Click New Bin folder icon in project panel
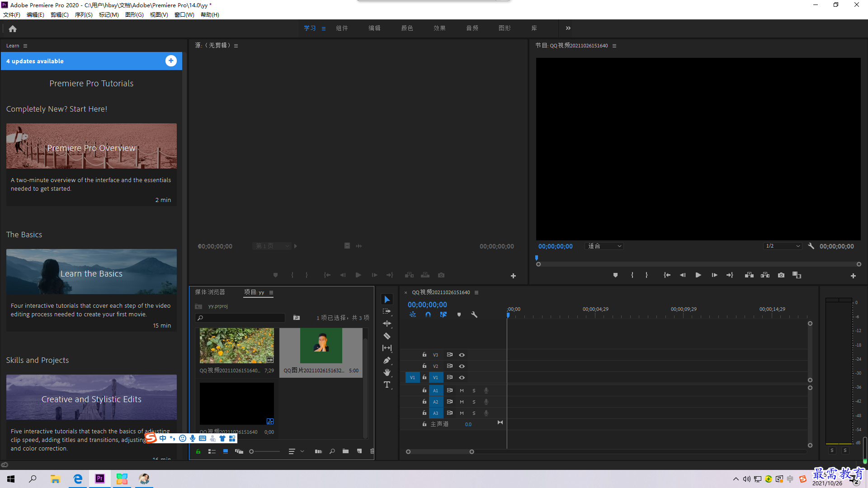The height and width of the screenshot is (488, 868). pyautogui.click(x=345, y=451)
